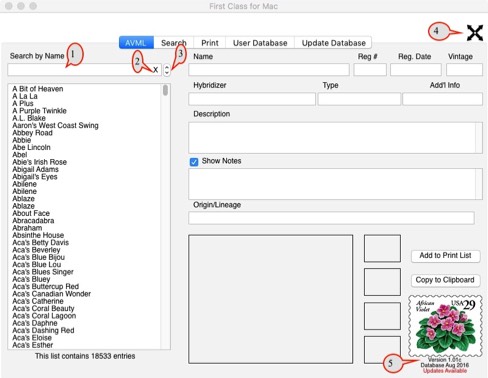
Task: Click the Copy to Clipboard button
Action: tap(445, 280)
